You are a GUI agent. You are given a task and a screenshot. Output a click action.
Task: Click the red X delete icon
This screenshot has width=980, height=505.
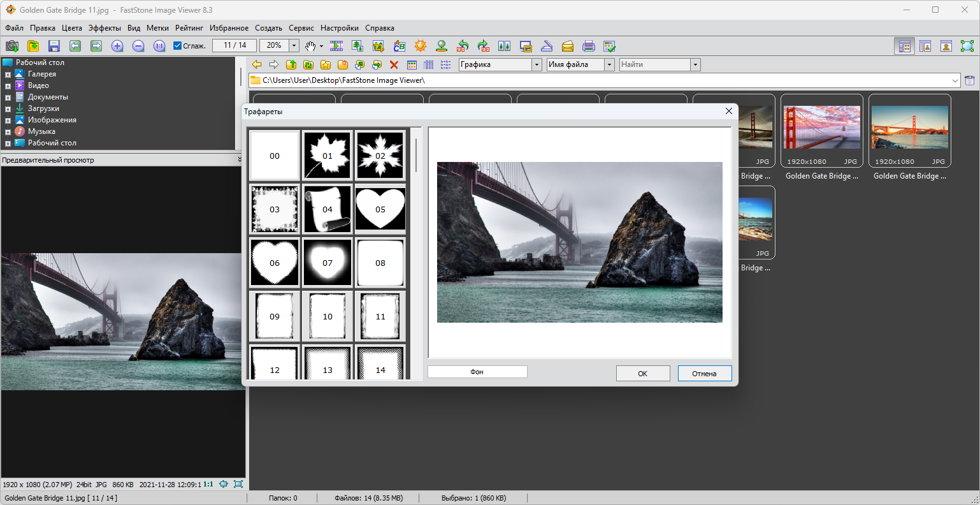pyautogui.click(x=394, y=64)
